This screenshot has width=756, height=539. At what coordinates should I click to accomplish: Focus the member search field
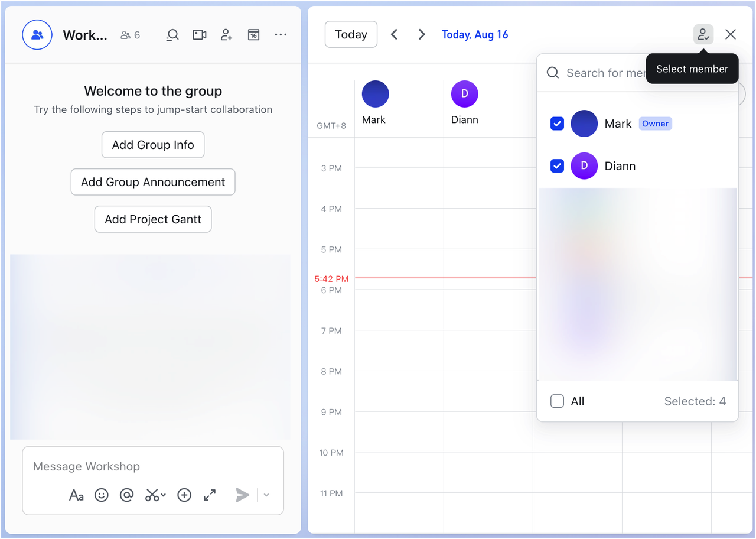tap(638, 73)
